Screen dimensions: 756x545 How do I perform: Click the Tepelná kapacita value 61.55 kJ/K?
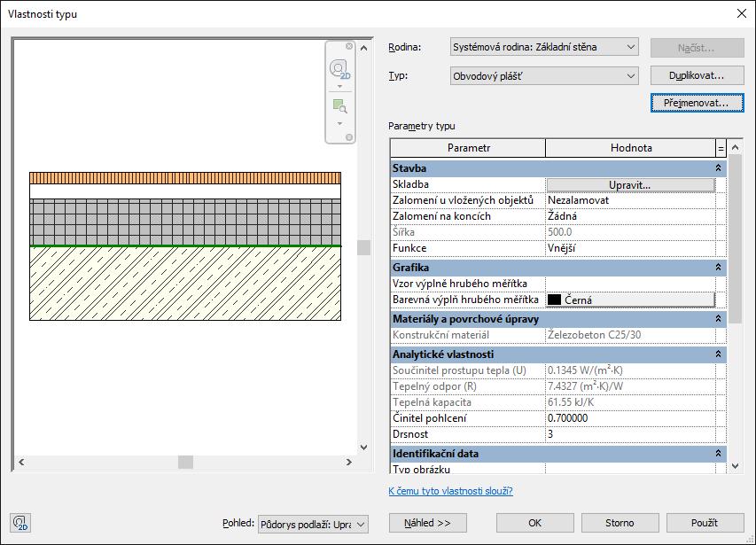(630, 402)
